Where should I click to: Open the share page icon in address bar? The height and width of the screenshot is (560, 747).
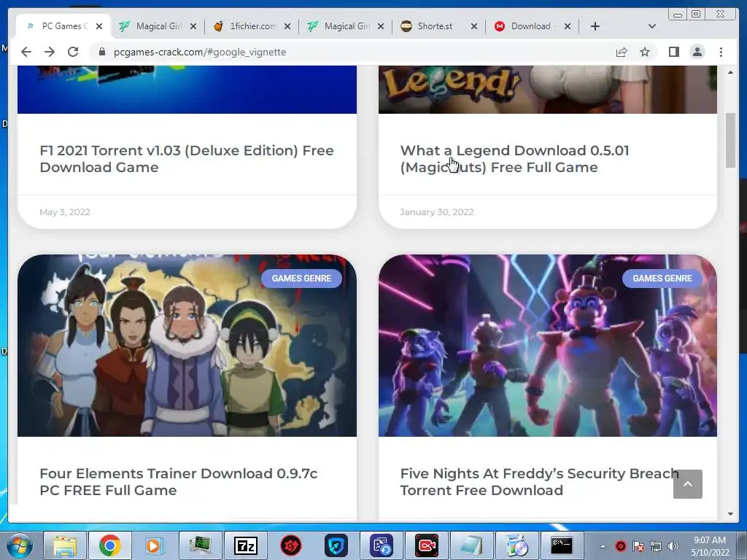(622, 52)
